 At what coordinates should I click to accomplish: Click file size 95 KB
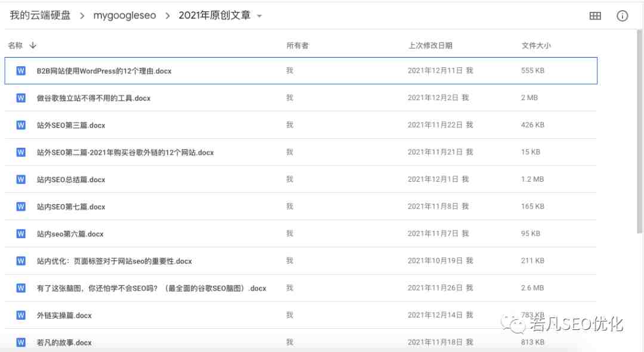531,233
